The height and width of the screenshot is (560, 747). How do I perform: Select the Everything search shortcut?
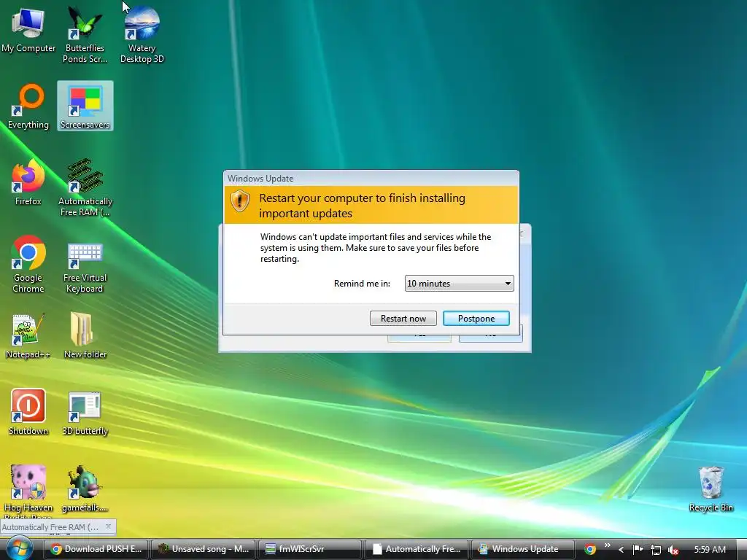[x=28, y=106]
